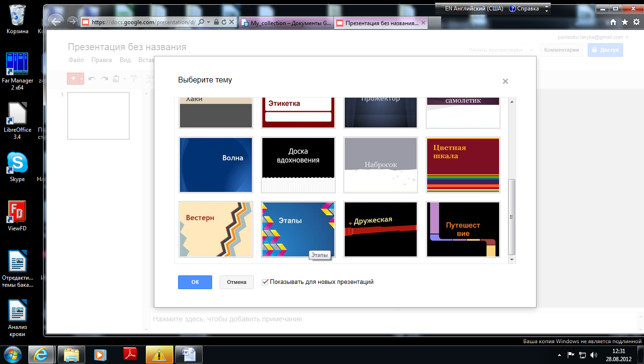Open LibreOffice 3.4 desktop icon
This screenshot has height=364, width=644.
(x=18, y=121)
